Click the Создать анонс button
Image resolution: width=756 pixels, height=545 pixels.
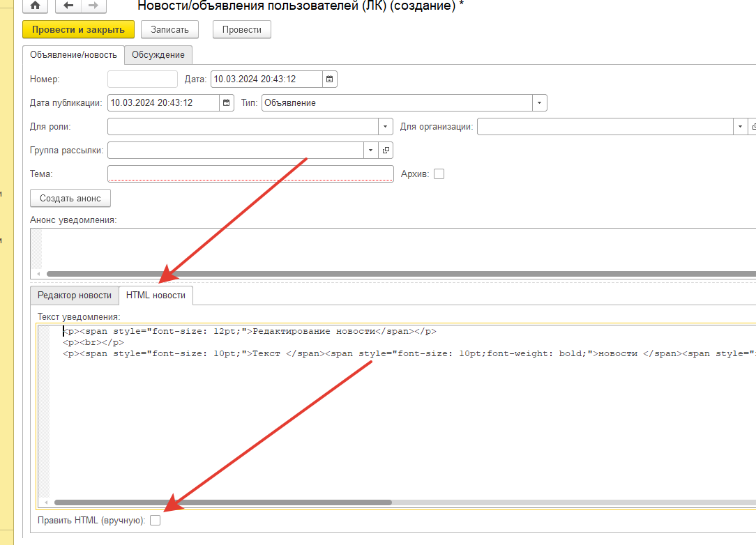tap(70, 199)
